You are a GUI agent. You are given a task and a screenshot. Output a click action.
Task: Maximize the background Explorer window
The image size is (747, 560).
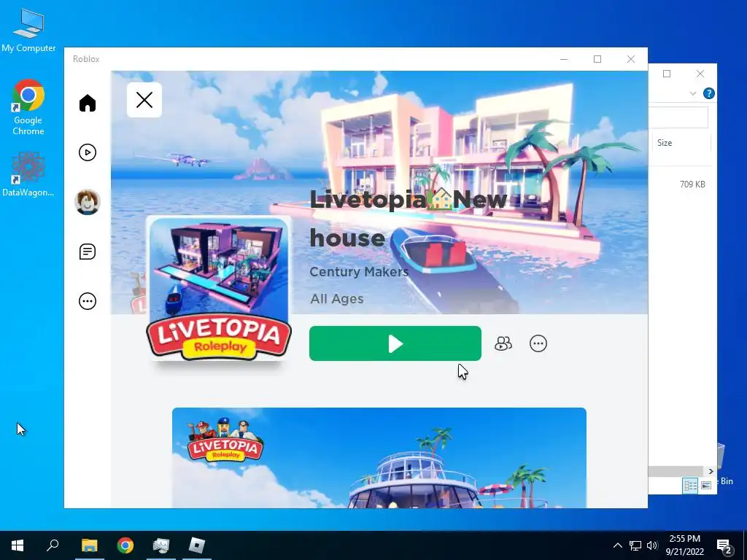(x=667, y=74)
